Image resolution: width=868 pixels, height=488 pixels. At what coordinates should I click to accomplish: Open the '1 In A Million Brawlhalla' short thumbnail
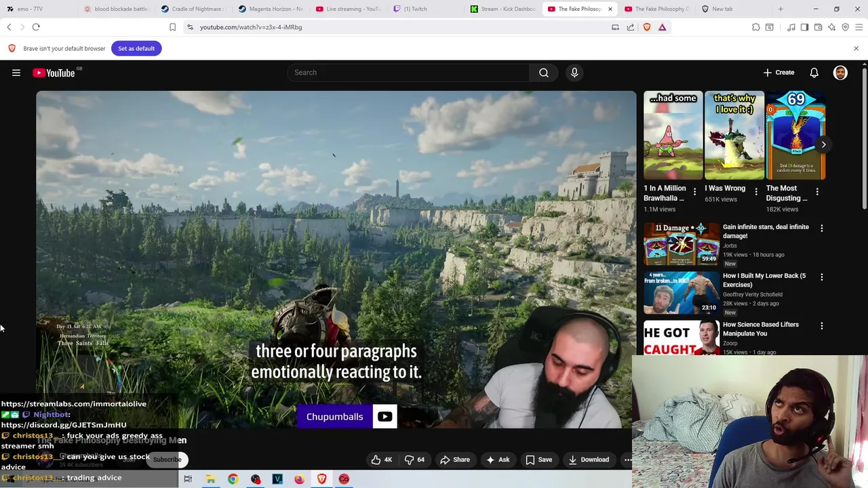pos(673,135)
